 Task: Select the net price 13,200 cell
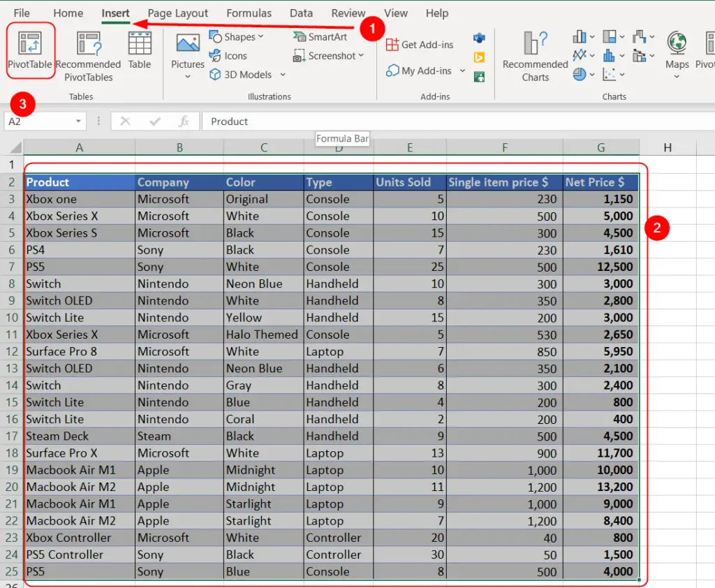(x=601, y=487)
